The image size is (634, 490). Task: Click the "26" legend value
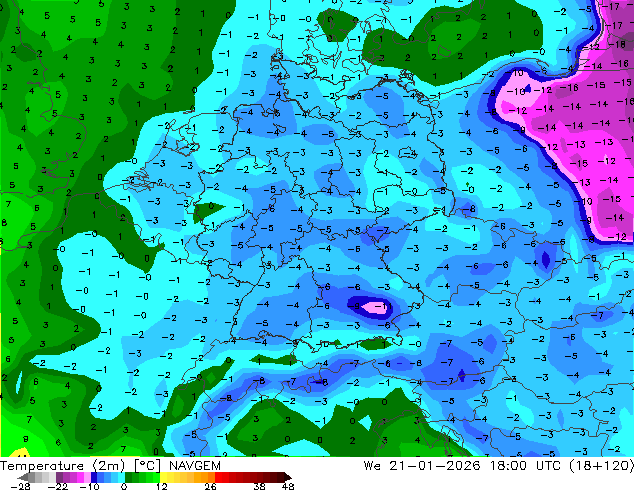210,486
